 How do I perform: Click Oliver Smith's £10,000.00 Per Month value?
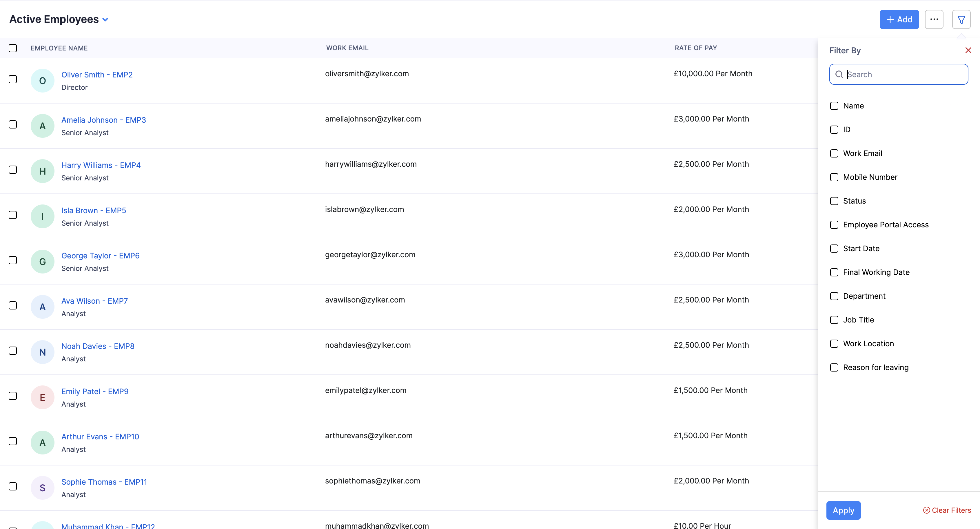click(713, 74)
